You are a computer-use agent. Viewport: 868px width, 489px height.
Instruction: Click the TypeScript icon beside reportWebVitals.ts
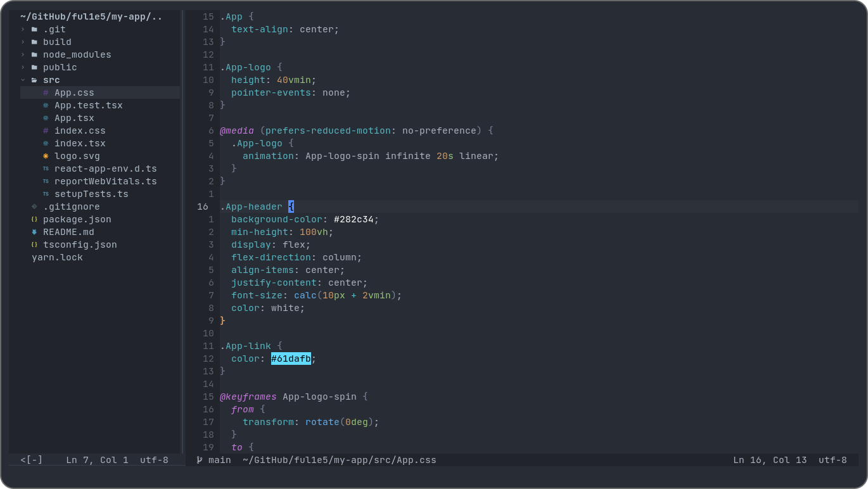44,181
